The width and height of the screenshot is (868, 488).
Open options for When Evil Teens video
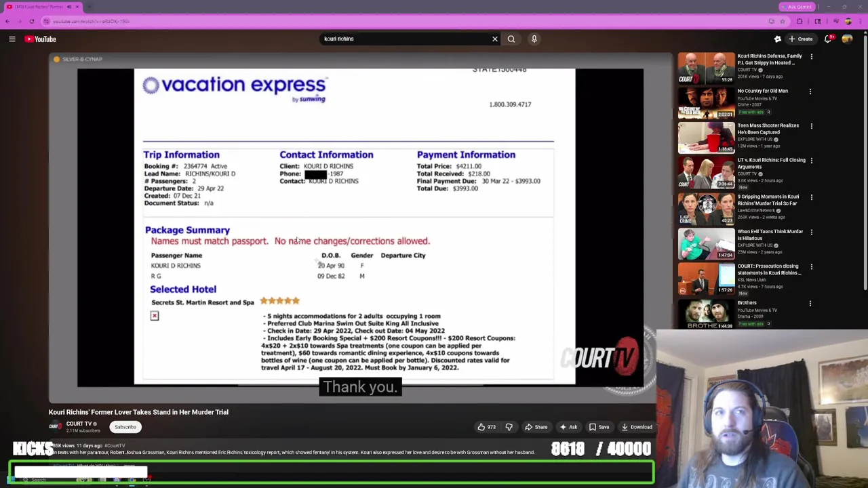(811, 232)
